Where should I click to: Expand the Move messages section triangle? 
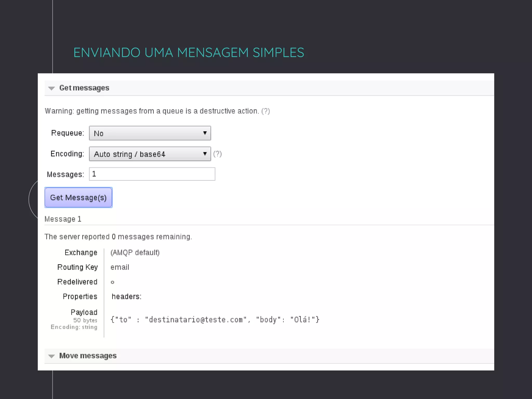[51, 356]
